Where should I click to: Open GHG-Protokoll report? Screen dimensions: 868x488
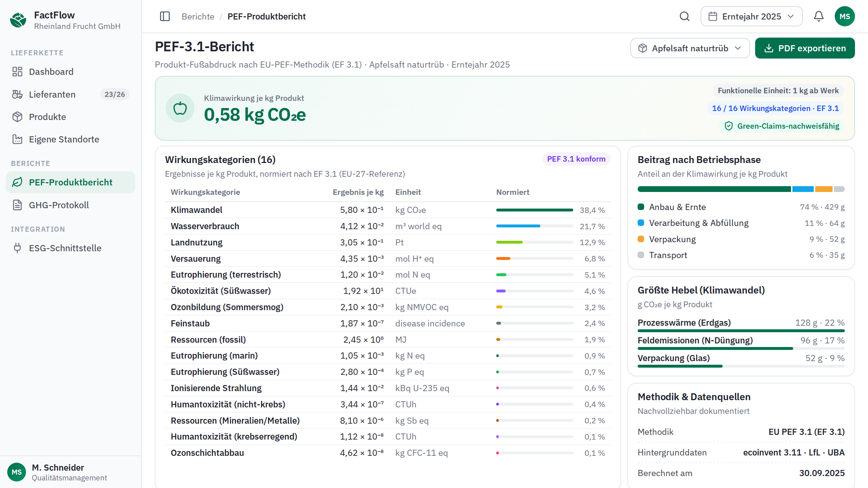pos(71,205)
